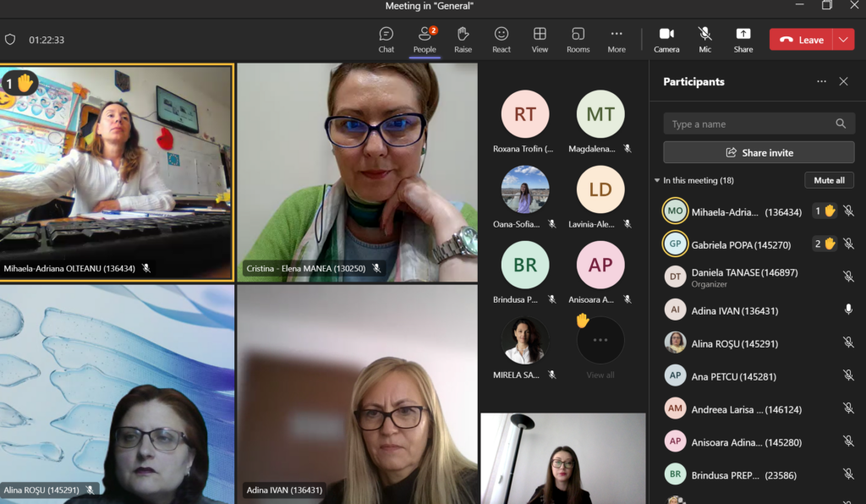Open Participants panel more options ellipsis
866x504 pixels.
click(821, 82)
